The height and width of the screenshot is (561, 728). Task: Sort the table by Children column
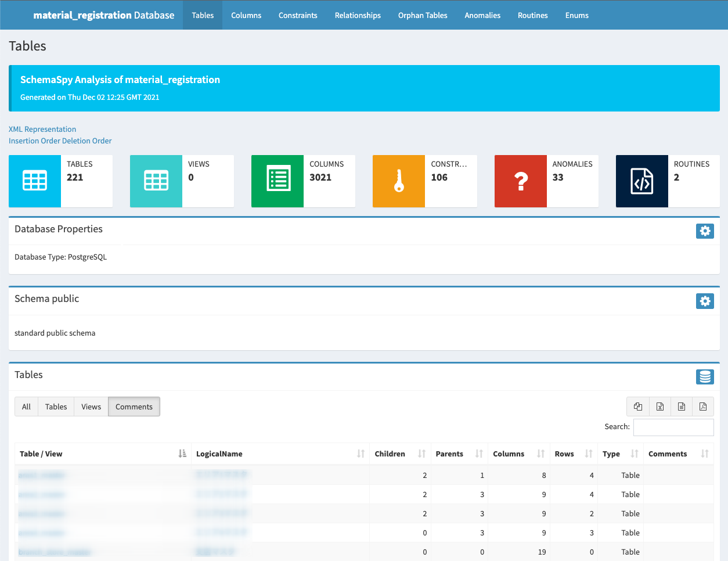(390, 454)
